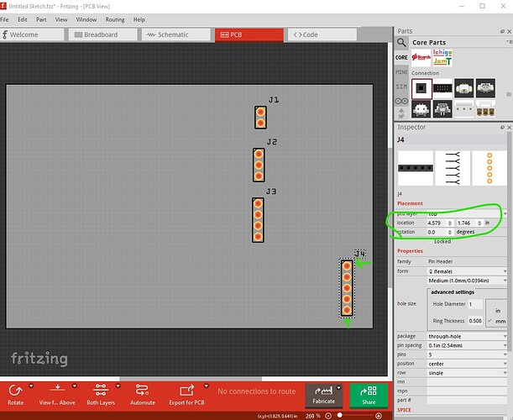513x420 pixels.
Task: Pick the last connector in Connection's first row
Action: tap(485, 88)
